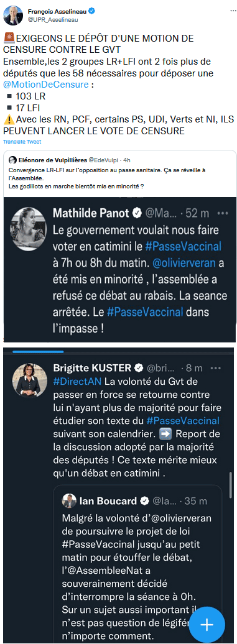The height and width of the screenshot is (644, 237).
Task: Open François Asselineau's profile avatar
Action: [x=14, y=15]
